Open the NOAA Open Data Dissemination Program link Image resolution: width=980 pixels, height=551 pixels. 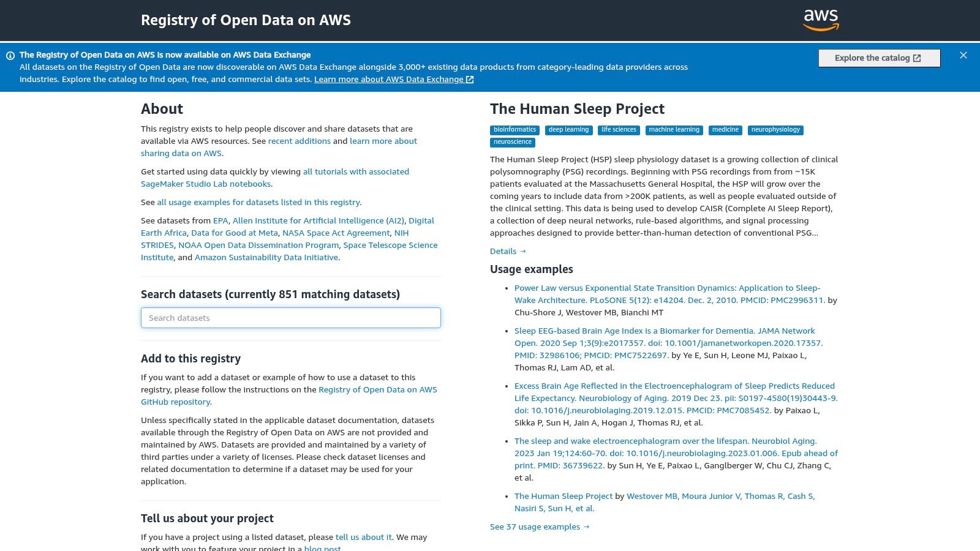click(258, 245)
